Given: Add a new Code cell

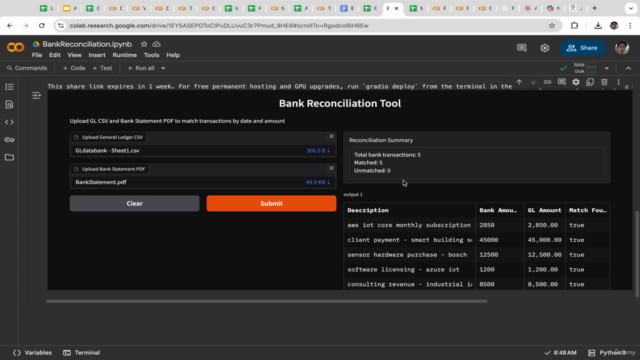Looking at the screenshot, I should 74,68.
